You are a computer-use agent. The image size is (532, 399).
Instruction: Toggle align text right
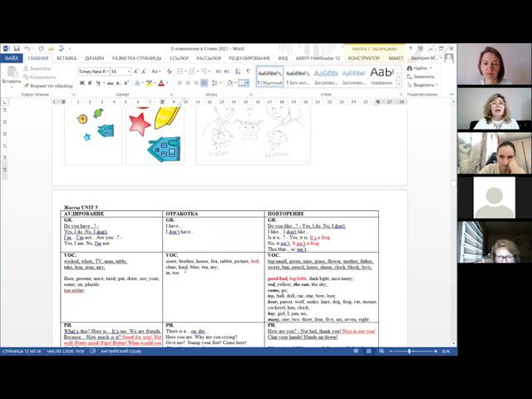coord(196,83)
